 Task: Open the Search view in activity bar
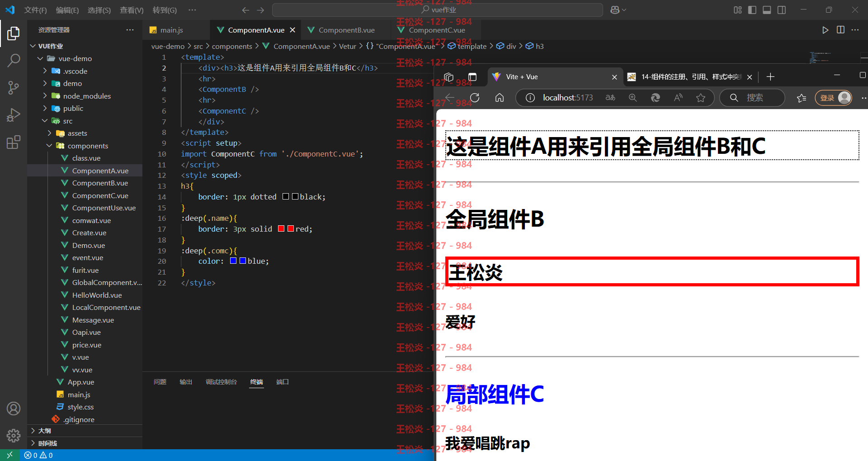pos(14,60)
